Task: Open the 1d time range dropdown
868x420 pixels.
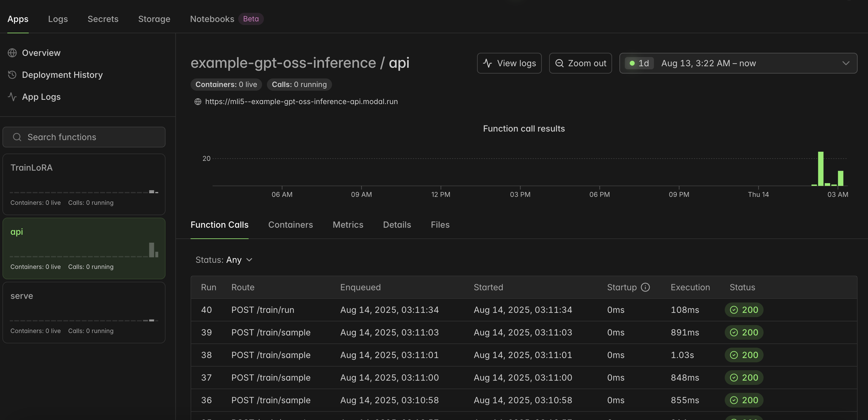Action: [639, 63]
